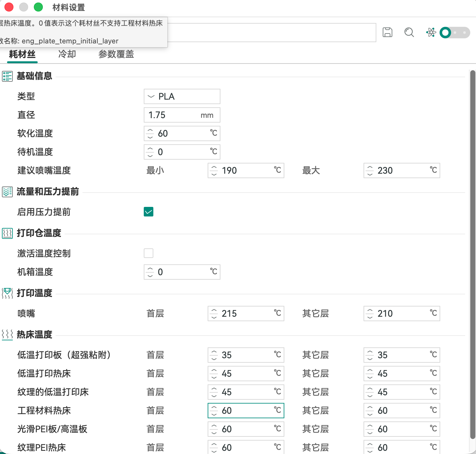
Task: Click the 软化温度 60 field
Action: [x=182, y=133]
